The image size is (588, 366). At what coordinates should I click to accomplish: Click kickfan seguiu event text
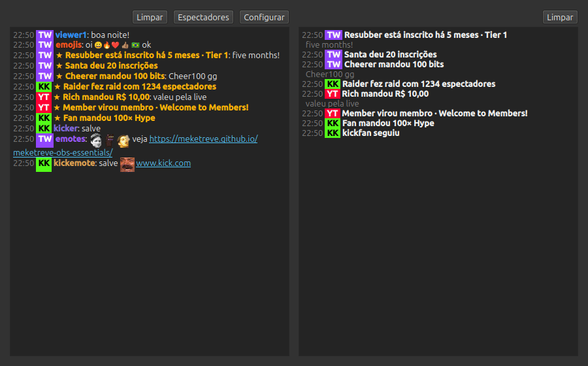[x=371, y=133]
